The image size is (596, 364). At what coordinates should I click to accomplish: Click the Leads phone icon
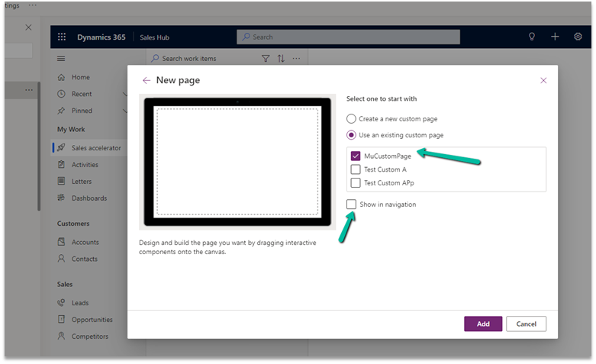[x=61, y=303]
